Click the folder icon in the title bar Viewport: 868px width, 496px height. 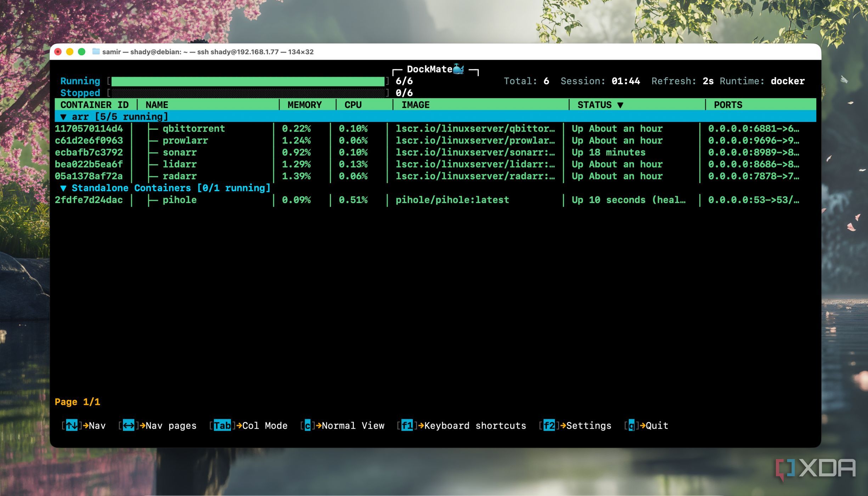point(96,52)
